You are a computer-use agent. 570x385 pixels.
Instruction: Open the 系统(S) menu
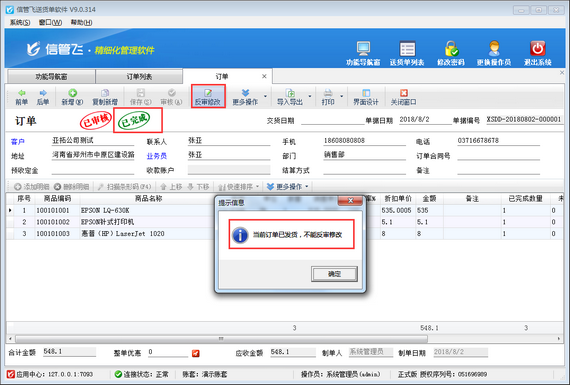point(20,23)
